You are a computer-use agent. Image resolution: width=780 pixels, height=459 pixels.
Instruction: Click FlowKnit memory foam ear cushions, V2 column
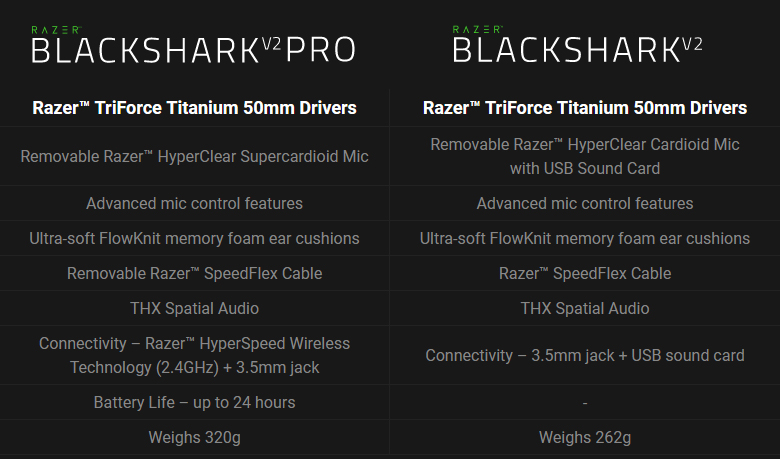coord(585,238)
